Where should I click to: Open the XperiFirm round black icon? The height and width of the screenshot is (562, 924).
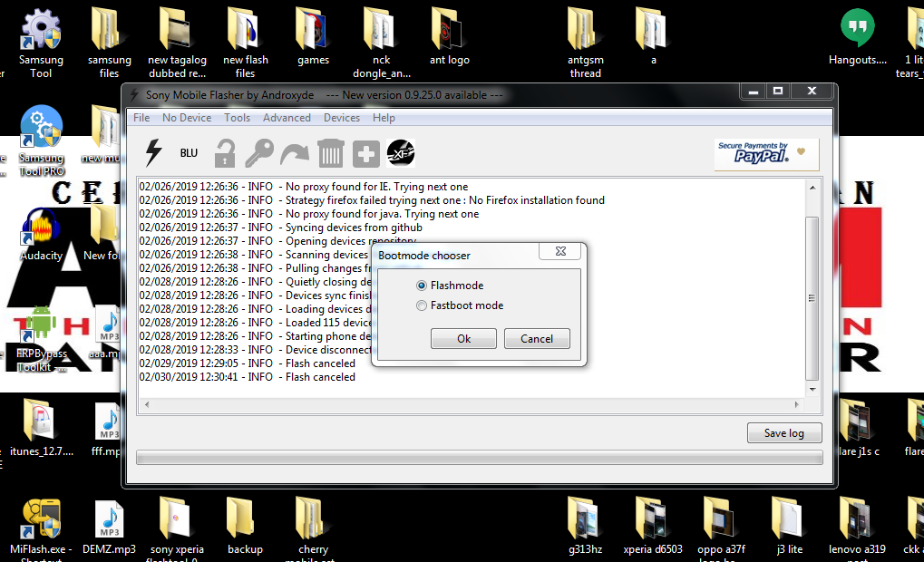click(x=401, y=153)
